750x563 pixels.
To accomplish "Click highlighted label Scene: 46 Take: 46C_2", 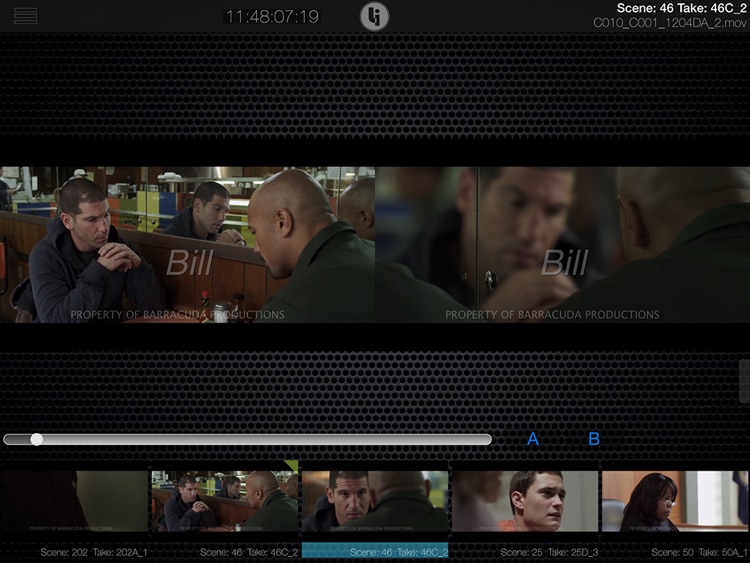I will click(375, 552).
